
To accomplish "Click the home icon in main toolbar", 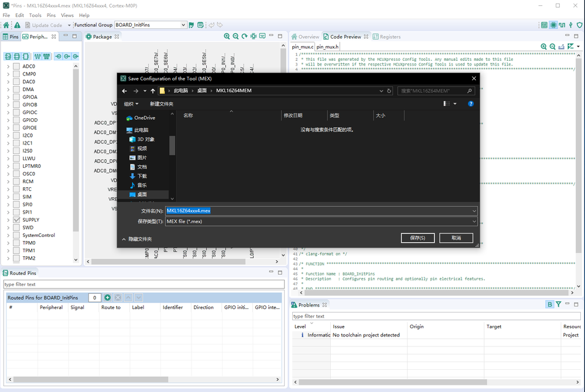I will 6,25.
